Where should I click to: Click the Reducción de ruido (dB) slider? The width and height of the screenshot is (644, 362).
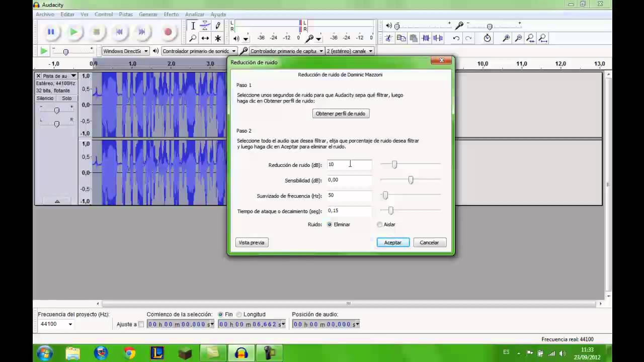pos(410,164)
